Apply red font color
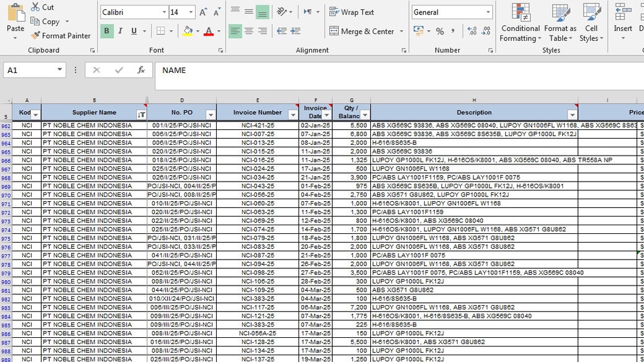This screenshot has width=644, height=362. coord(209,31)
